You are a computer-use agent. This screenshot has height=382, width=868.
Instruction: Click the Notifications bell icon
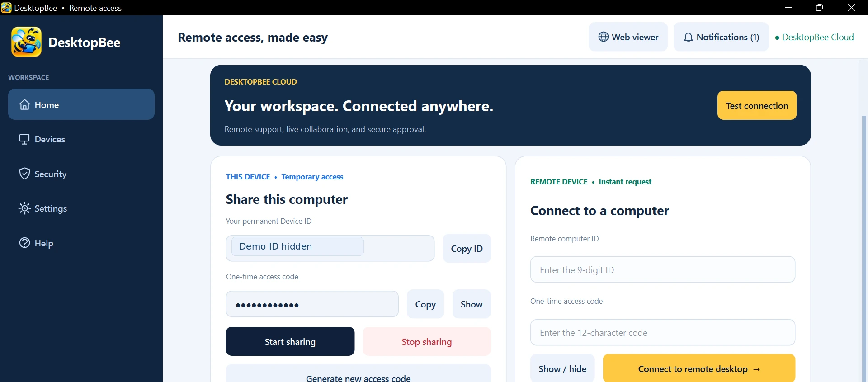click(x=688, y=37)
